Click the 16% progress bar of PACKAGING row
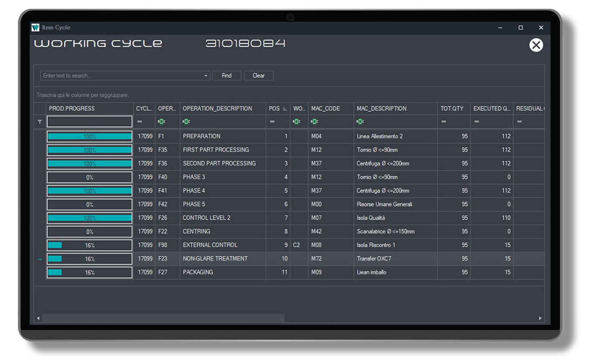The height and width of the screenshot is (364, 596). point(89,272)
